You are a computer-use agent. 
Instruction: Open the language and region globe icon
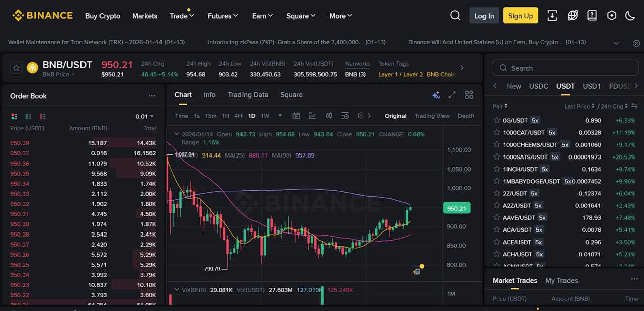(573, 15)
